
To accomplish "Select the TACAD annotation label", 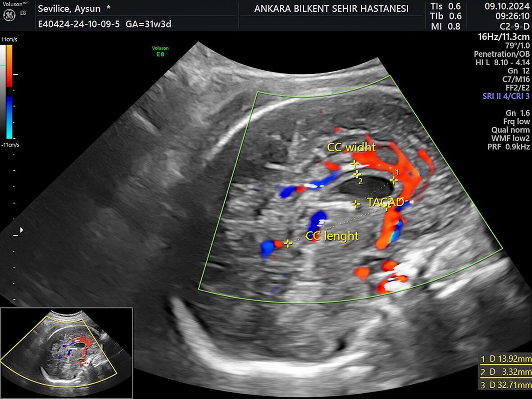I will [x=386, y=202].
